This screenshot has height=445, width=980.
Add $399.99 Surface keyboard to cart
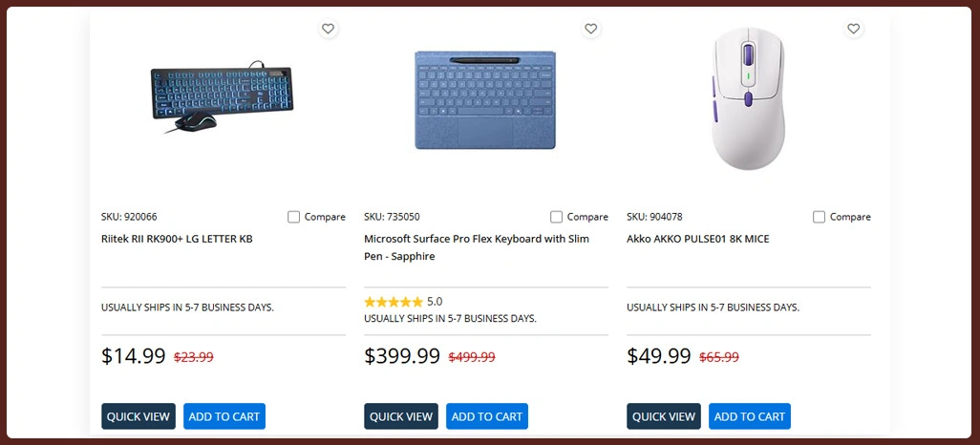487,416
